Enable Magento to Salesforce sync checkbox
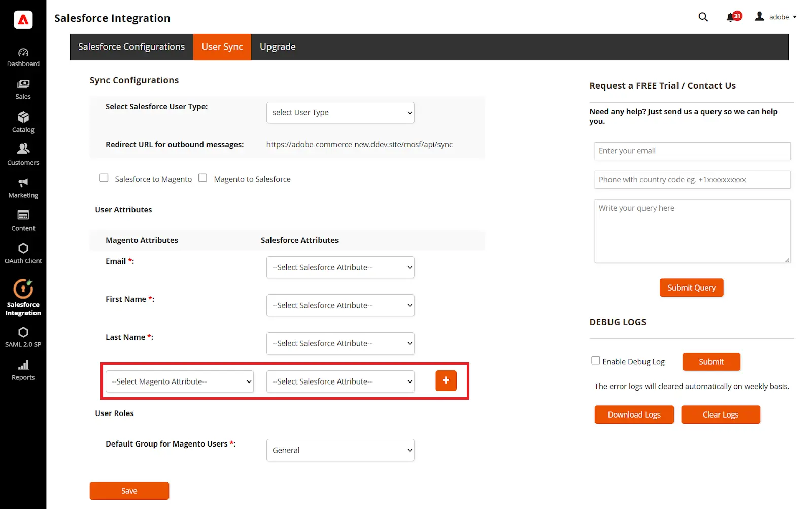812x509 pixels. (203, 178)
